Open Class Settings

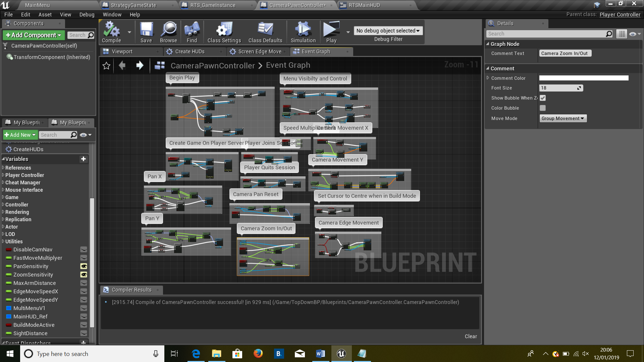pos(224,33)
